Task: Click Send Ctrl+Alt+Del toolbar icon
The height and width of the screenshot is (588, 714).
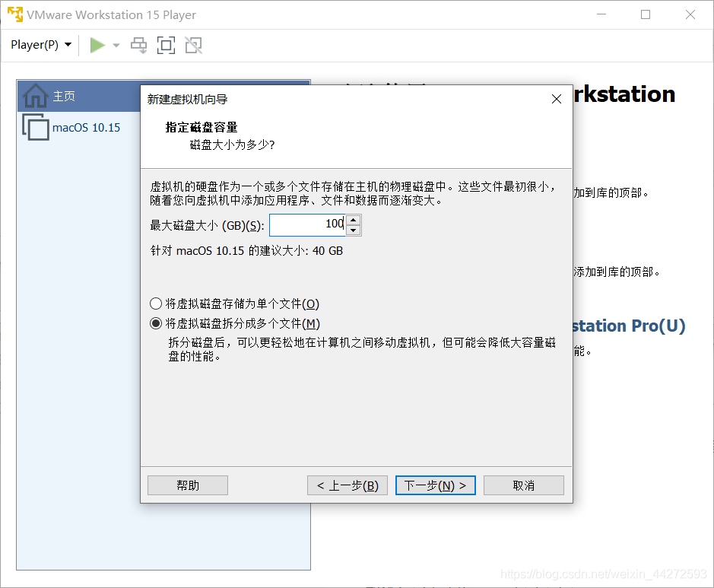Action: [138, 46]
